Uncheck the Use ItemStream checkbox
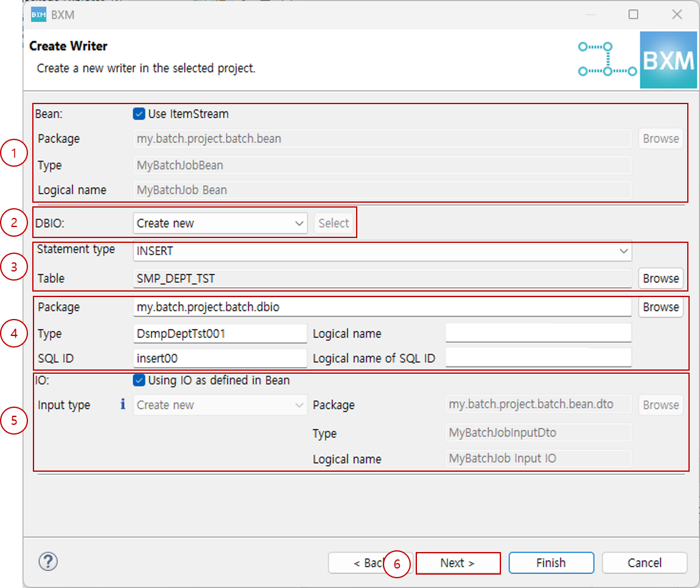Screen dimensions: 700x588 coord(139,113)
